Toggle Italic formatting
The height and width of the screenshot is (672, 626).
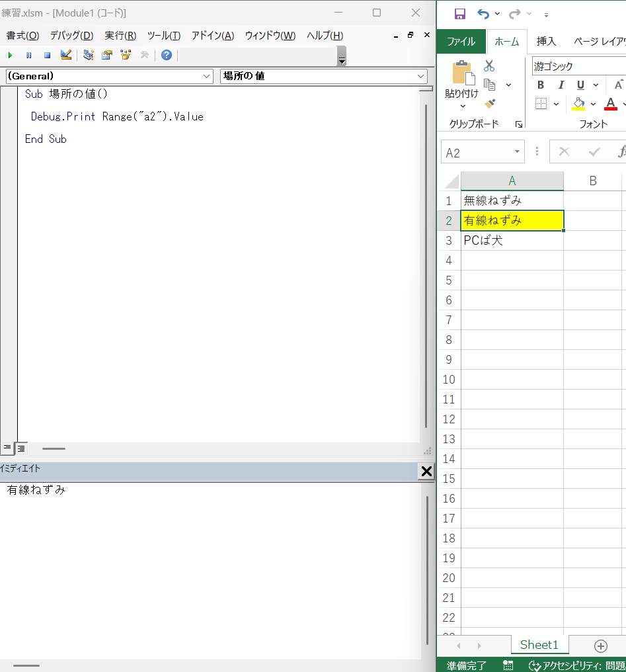pos(561,85)
